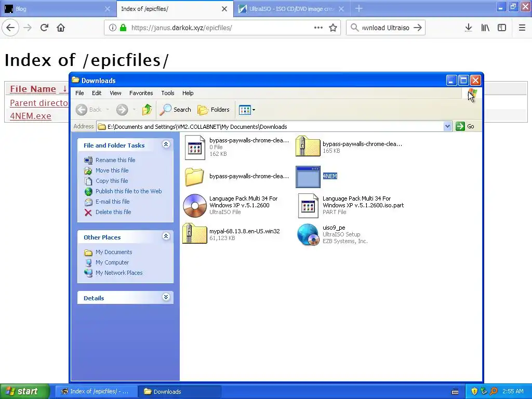This screenshot has width=532, height=399.
Task: Reload the page in Firefox
Action: [x=44, y=28]
